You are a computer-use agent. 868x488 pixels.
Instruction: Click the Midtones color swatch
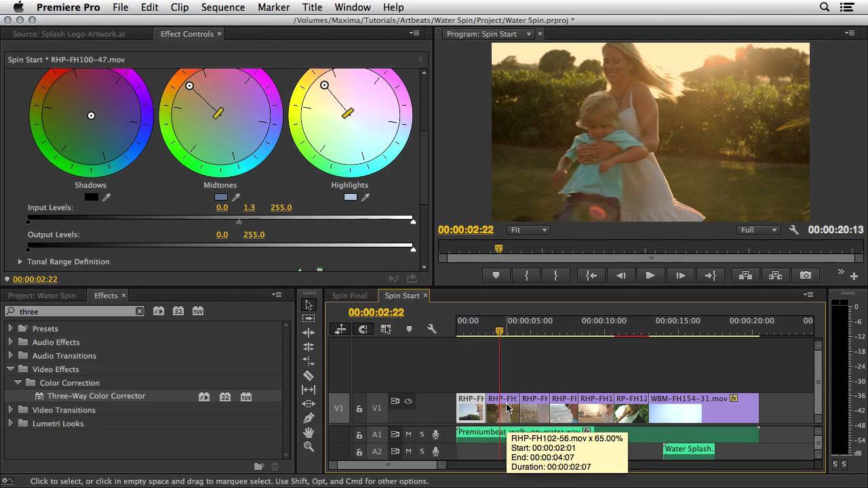(x=220, y=197)
